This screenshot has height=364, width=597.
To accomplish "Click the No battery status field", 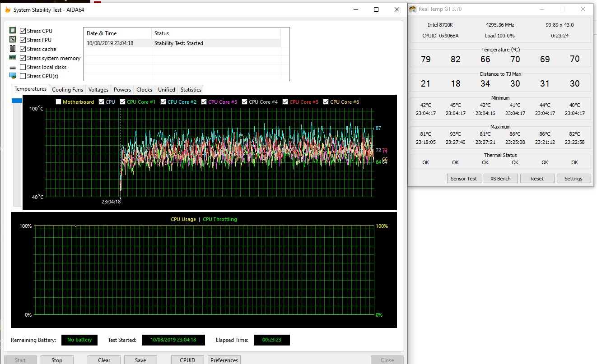I will [x=79, y=340].
